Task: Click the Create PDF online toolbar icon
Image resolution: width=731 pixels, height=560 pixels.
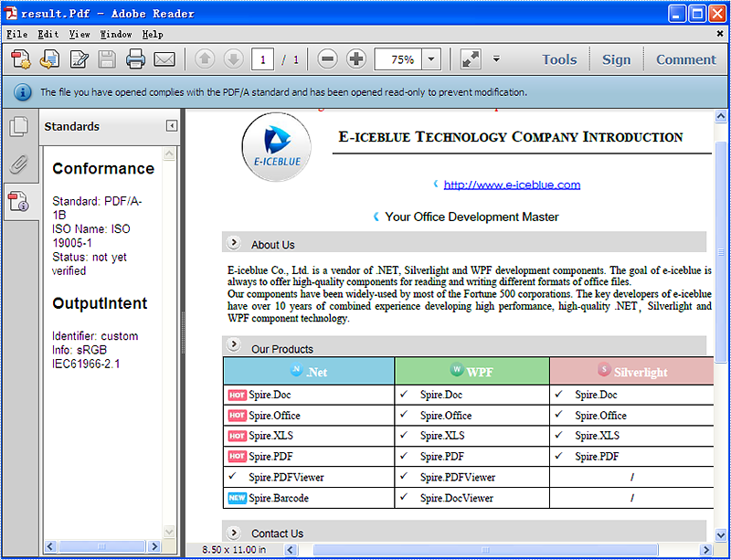Action: pyautogui.click(x=20, y=59)
